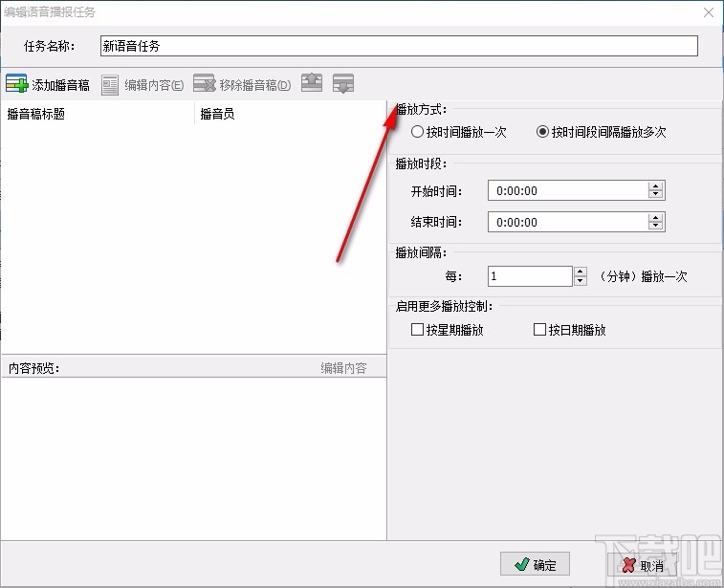The height and width of the screenshot is (588, 724).
Task: Close the 编辑语音播报任务 dialog
Action: click(x=709, y=12)
